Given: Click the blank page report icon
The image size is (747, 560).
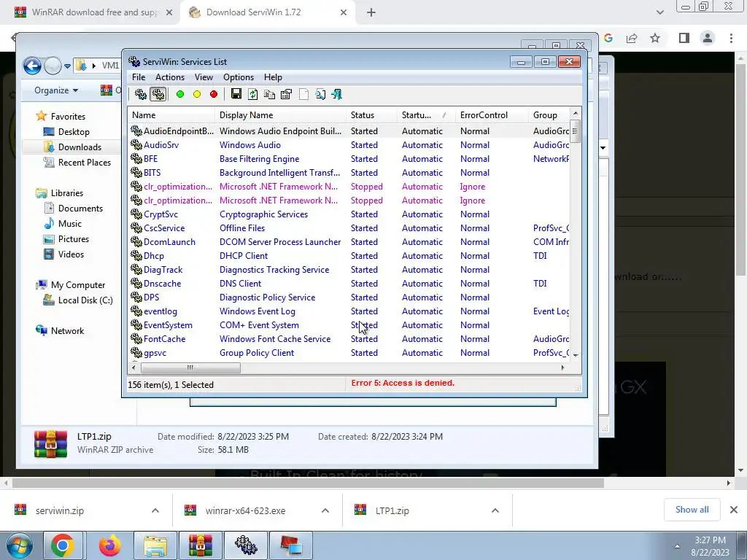Looking at the screenshot, I should click(x=303, y=94).
